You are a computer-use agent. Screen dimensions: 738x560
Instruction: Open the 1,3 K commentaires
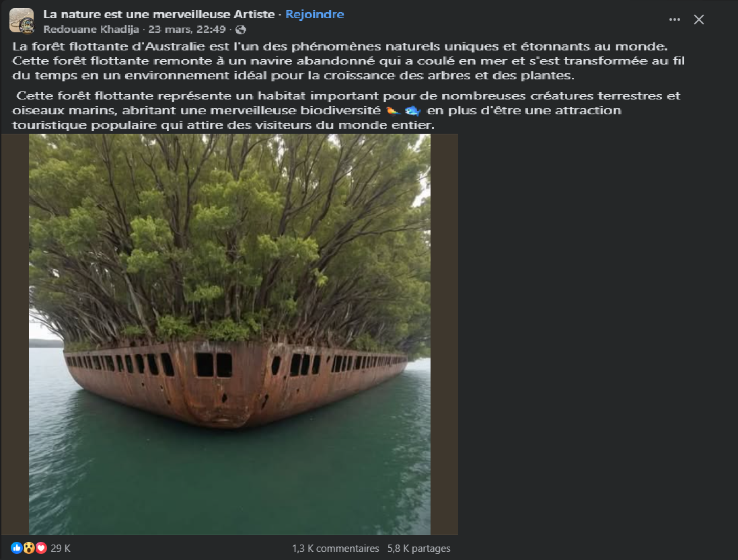(x=335, y=549)
